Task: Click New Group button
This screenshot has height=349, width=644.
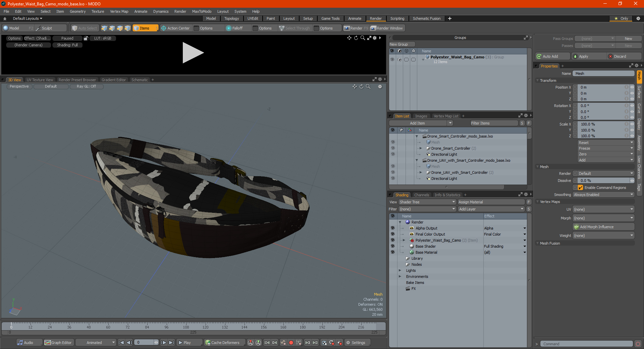Action: (x=402, y=44)
